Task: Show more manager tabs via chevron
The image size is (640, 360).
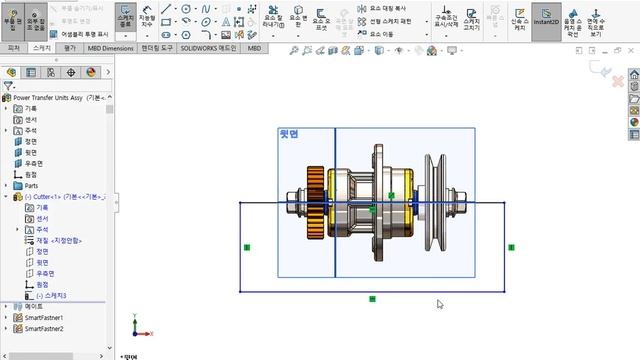Action: [x=108, y=72]
